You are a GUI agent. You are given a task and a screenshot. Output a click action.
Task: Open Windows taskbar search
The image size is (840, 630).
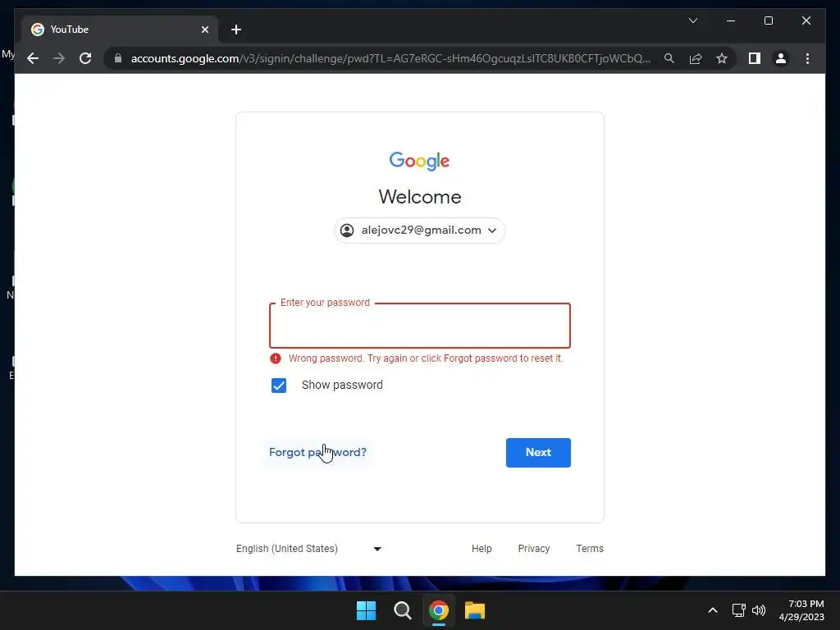tap(402, 610)
